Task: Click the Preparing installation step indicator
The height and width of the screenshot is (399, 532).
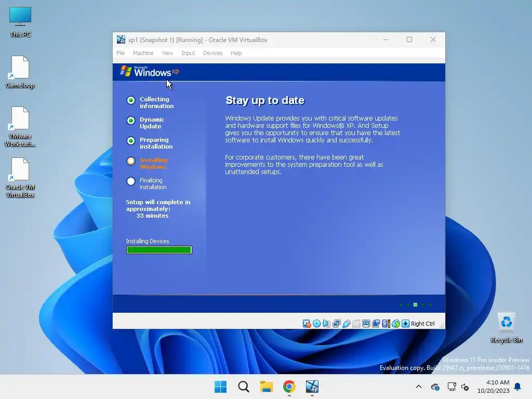Action: [130, 141]
